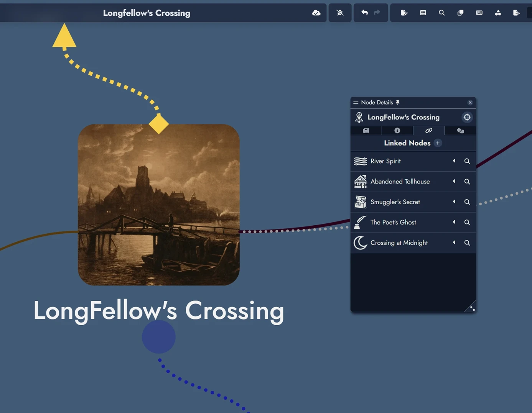Center view using the crosshair target icon
Image resolution: width=532 pixels, height=413 pixels.
[x=467, y=117]
